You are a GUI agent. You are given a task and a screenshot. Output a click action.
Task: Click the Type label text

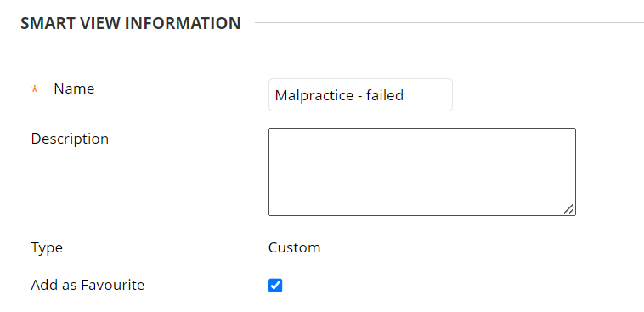point(47,248)
